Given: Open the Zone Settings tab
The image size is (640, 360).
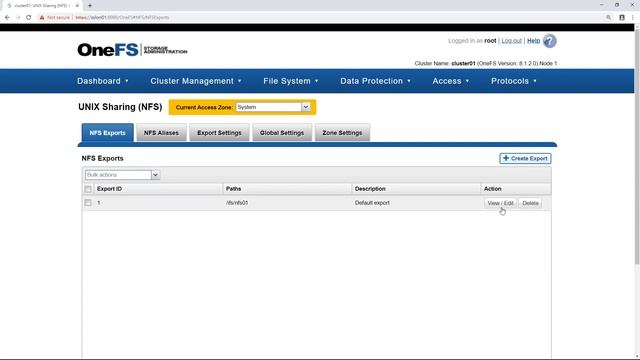Looking at the screenshot, I should (342, 133).
